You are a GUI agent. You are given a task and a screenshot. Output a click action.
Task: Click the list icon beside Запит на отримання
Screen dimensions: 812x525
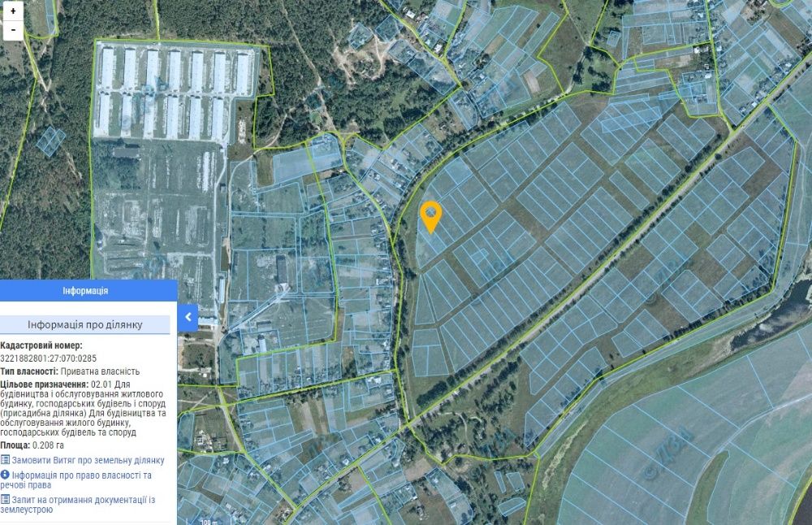click(x=5, y=500)
